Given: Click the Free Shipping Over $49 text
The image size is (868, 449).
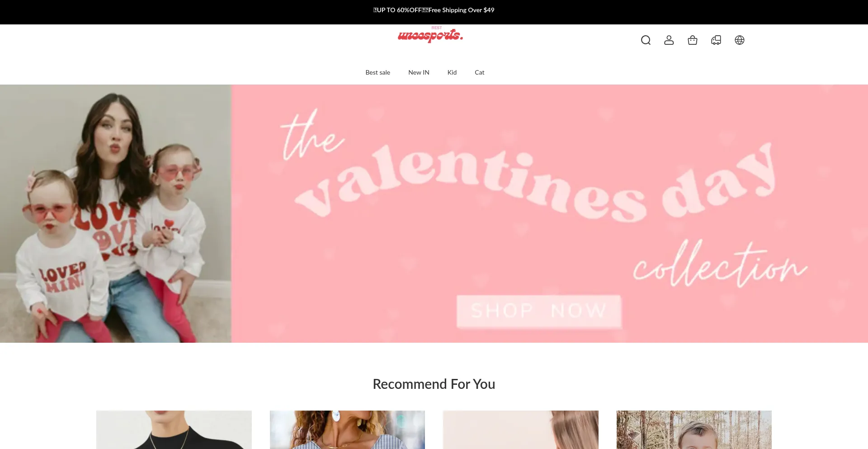Looking at the screenshot, I should point(462,10).
